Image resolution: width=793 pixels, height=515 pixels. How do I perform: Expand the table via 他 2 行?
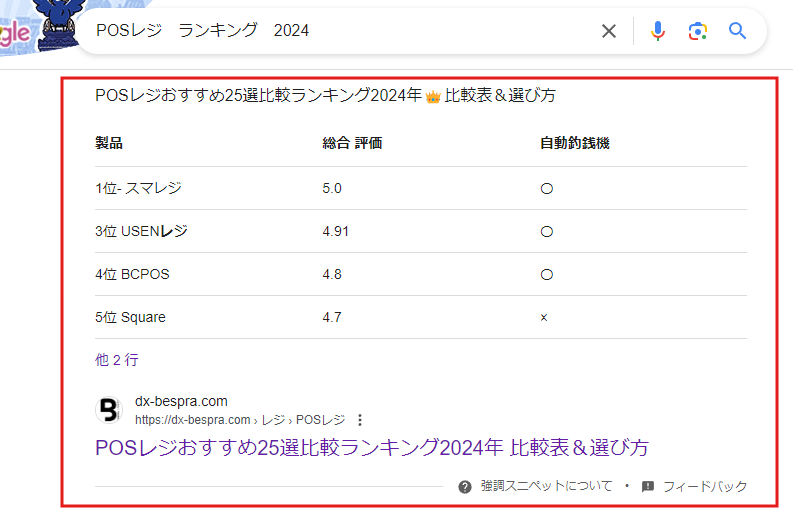point(116,360)
